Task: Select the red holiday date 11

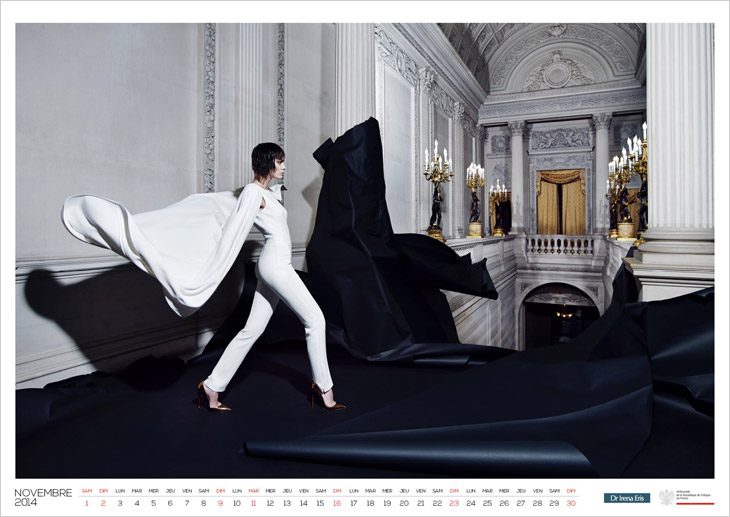Action: (253, 503)
